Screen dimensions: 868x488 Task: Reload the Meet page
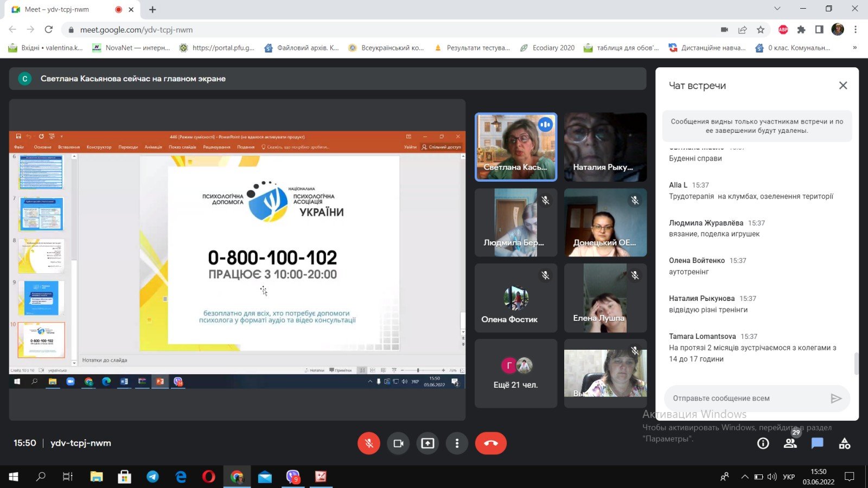(49, 30)
